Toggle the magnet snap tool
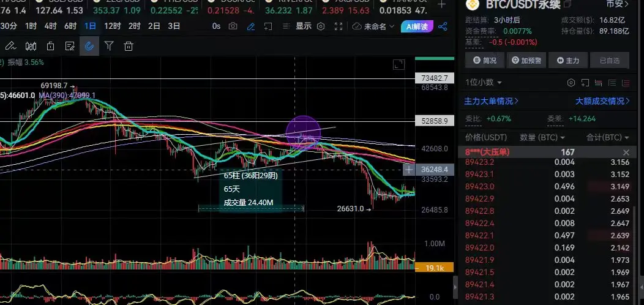644x305 pixels. click(89, 46)
